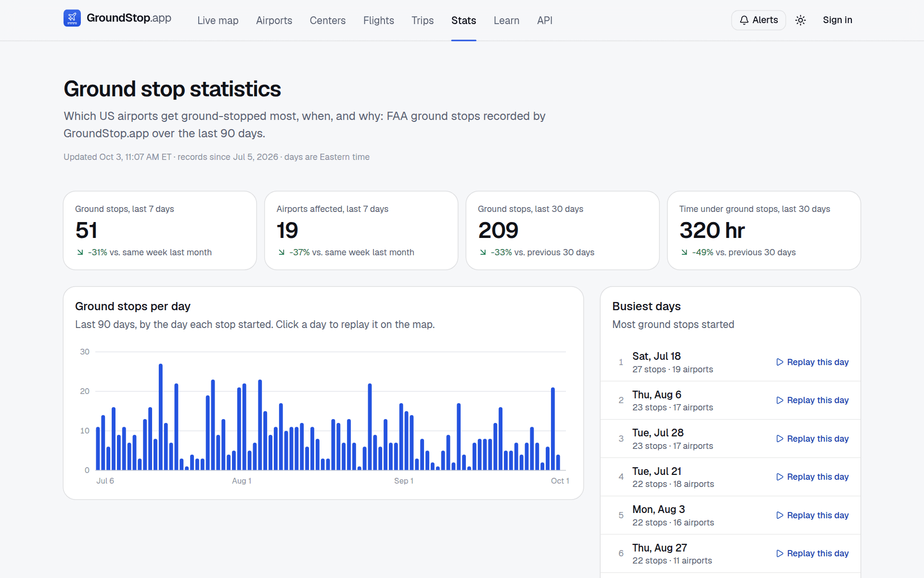Replay Tue, Jul 28 on the map

[x=812, y=439]
